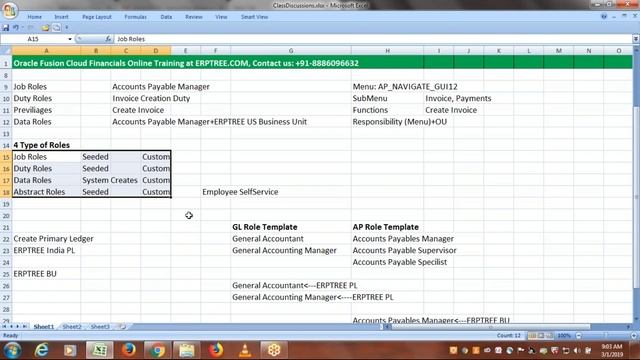Click the Insert Function fx button
This screenshot has width=640, height=360.
(x=108, y=39)
